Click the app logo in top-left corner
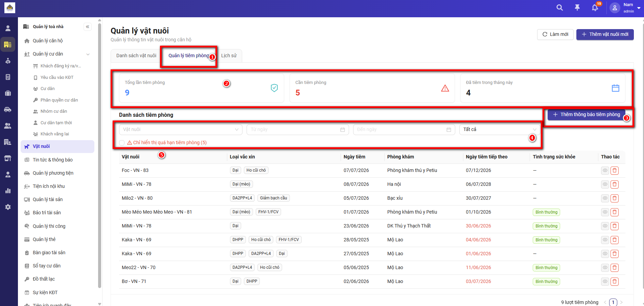 pyautogui.click(x=9, y=8)
